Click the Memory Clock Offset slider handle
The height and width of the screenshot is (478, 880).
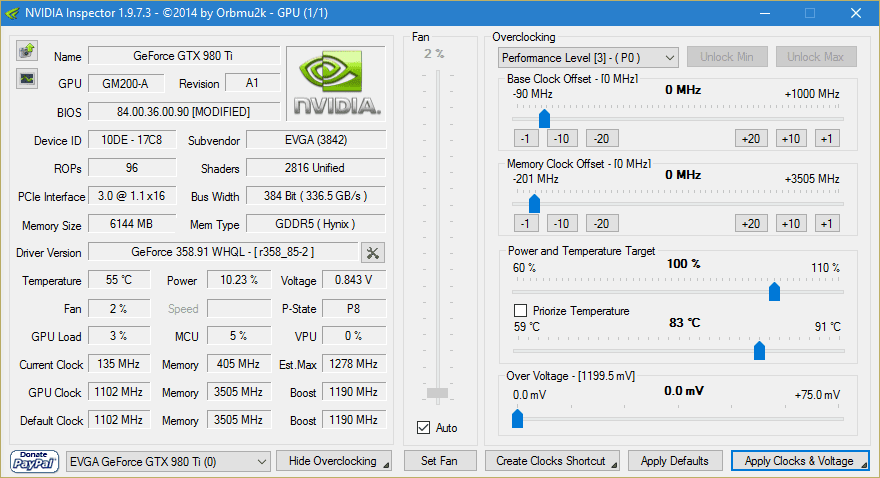[534, 204]
